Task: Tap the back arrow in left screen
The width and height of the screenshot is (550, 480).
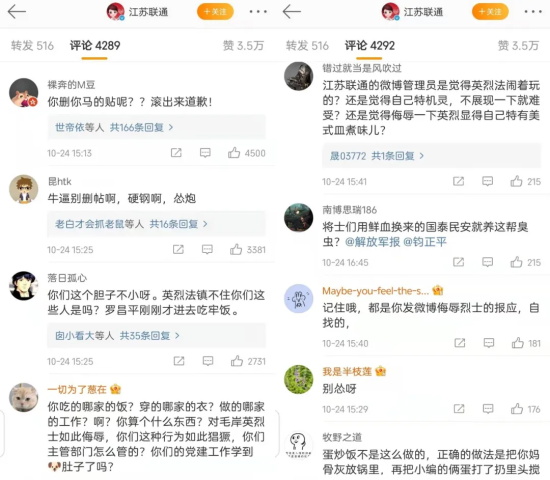Action: [x=17, y=12]
